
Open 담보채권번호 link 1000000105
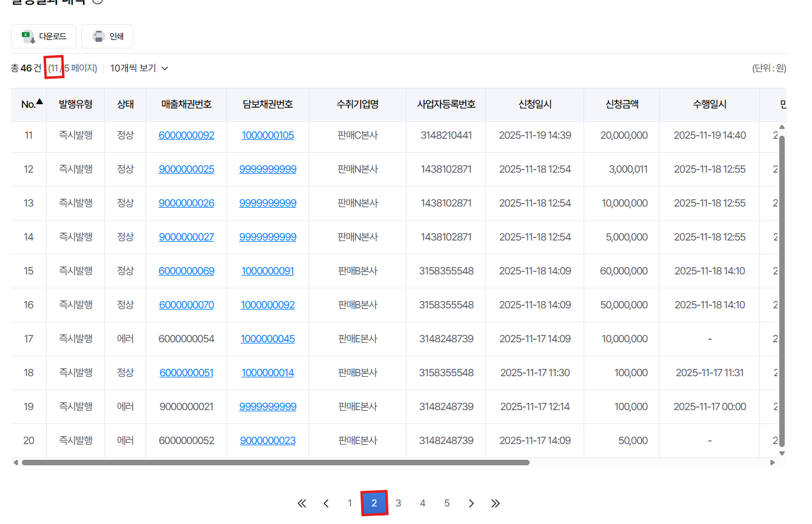pos(268,136)
